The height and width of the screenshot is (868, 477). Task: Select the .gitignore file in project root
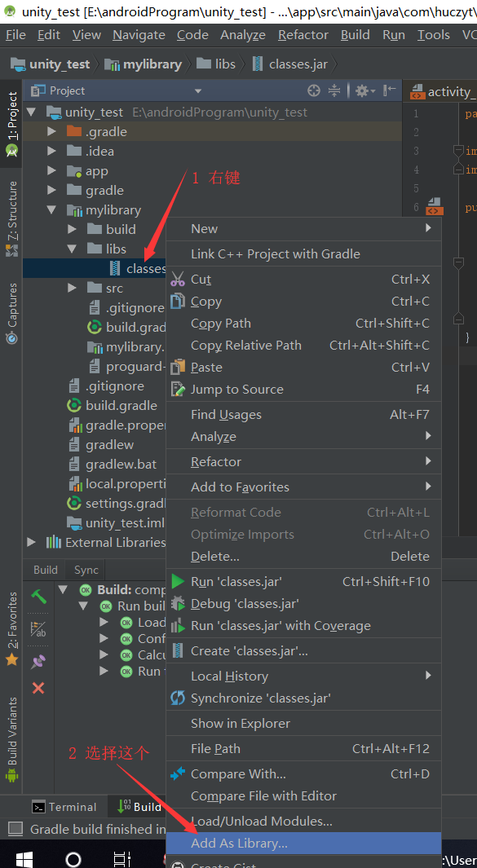click(x=106, y=386)
